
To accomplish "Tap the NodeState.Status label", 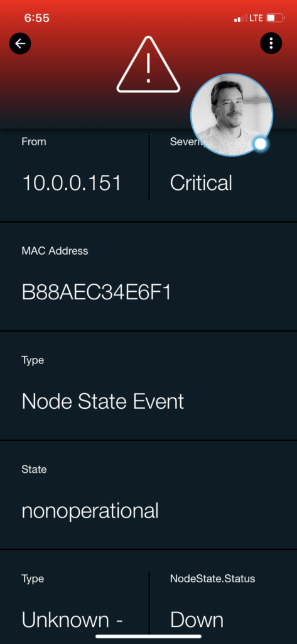I will [212, 579].
